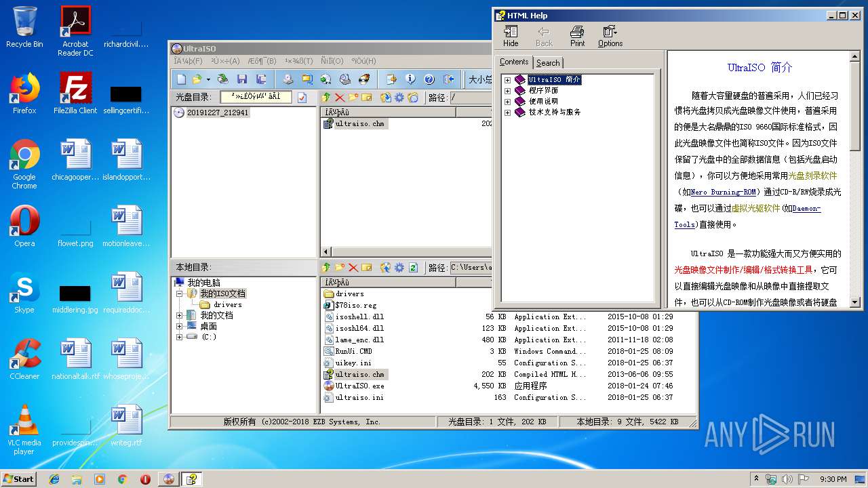Click the HTML Help content scrollbar down arrow
The width and height of the screenshot is (868, 488).
click(x=854, y=302)
